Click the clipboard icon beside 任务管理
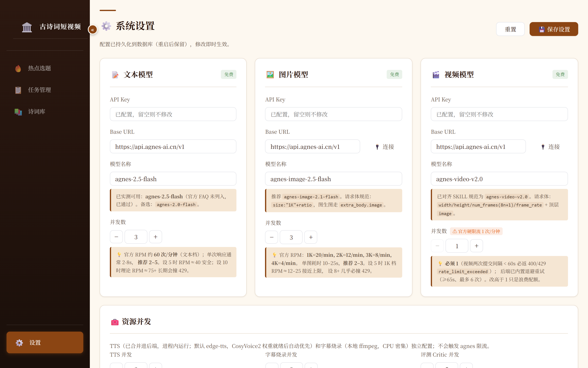Viewport: 588px width, 368px height. click(x=18, y=90)
